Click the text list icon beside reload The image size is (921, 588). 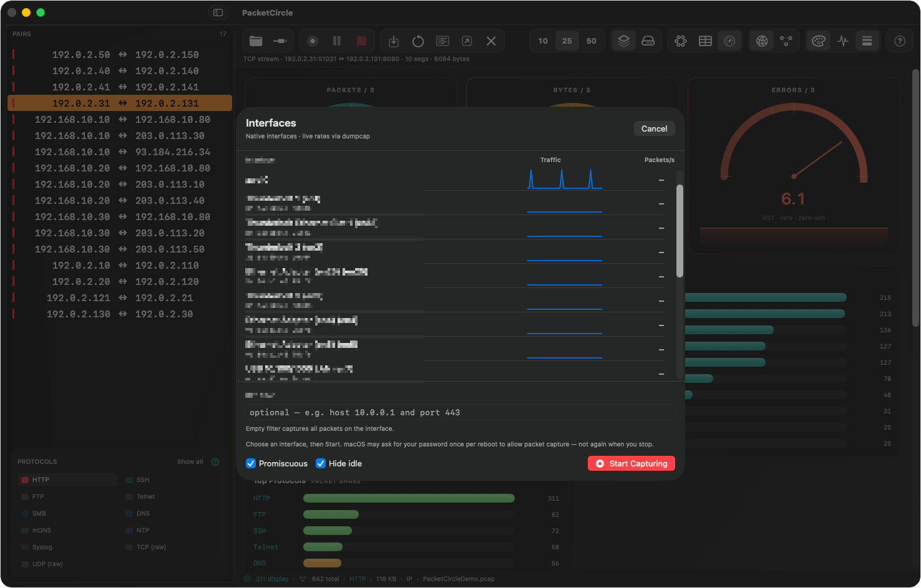pos(442,41)
